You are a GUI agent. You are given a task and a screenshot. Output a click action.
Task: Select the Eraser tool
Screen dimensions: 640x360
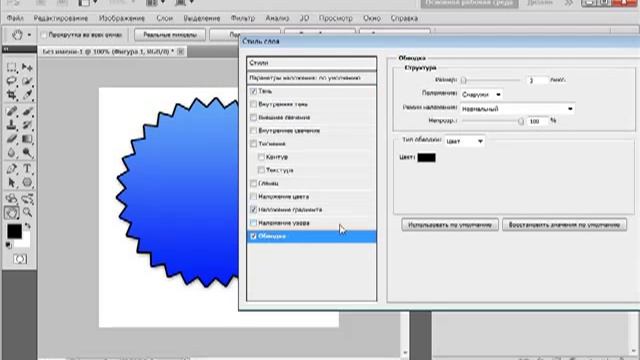pyautogui.click(x=11, y=139)
